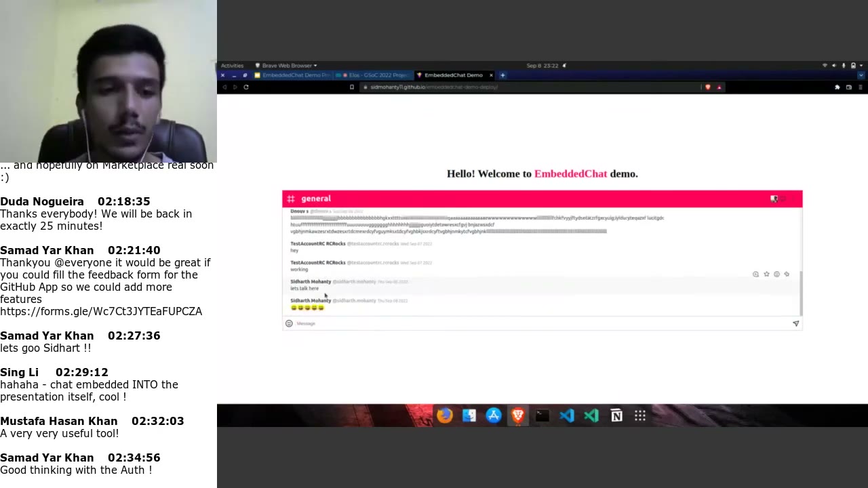Open the feedback form forms.gle link
The image size is (868, 488).
[x=101, y=311]
